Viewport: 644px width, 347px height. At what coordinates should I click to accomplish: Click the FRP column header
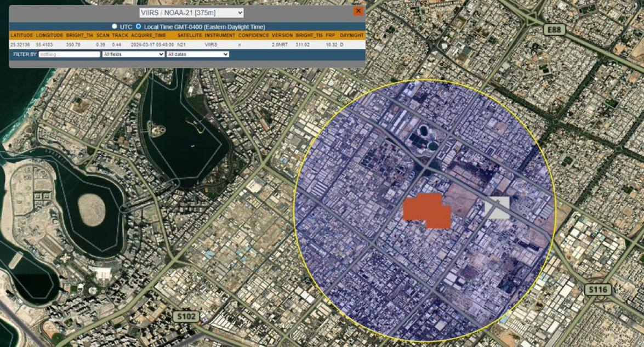point(330,36)
